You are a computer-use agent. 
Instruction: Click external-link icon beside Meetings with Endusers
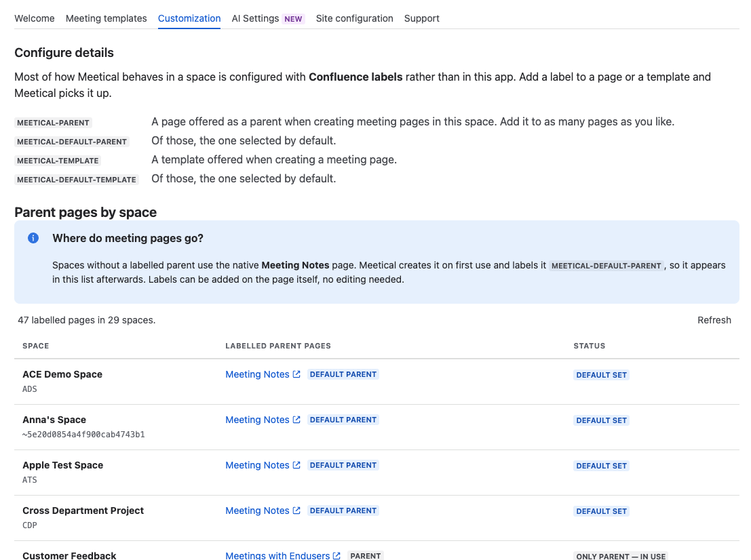(x=336, y=556)
